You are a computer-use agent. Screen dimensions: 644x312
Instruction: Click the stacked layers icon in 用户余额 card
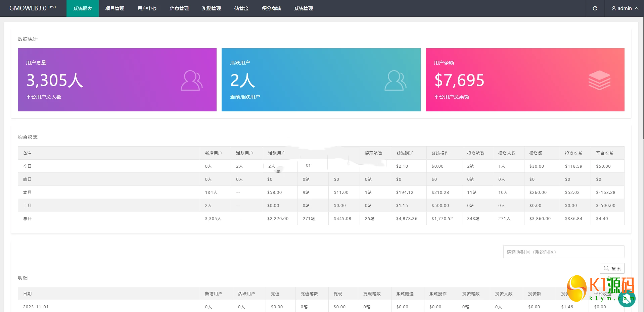tap(599, 80)
